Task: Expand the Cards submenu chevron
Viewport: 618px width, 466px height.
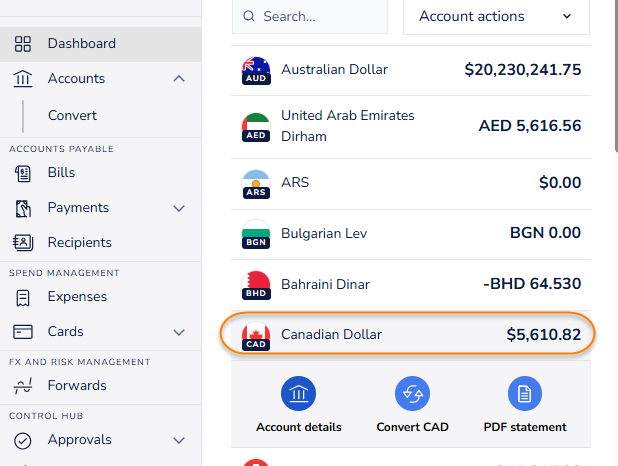Action: tap(179, 332)
